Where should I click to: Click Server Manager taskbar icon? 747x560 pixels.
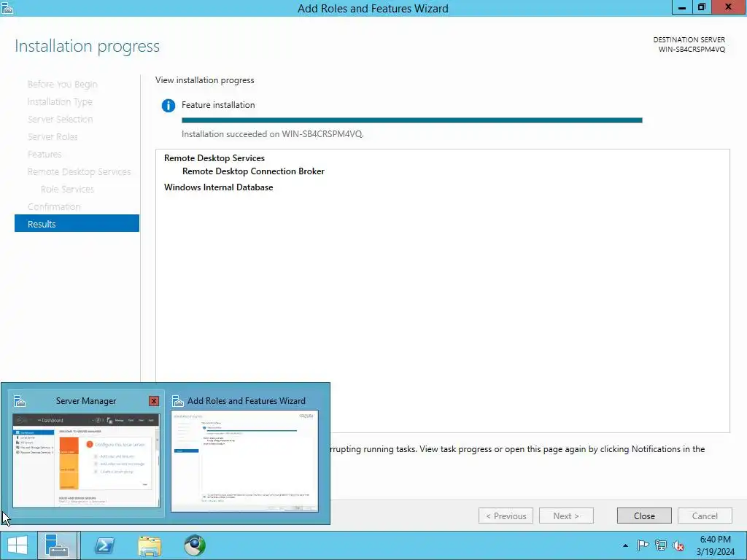[58, 545]
